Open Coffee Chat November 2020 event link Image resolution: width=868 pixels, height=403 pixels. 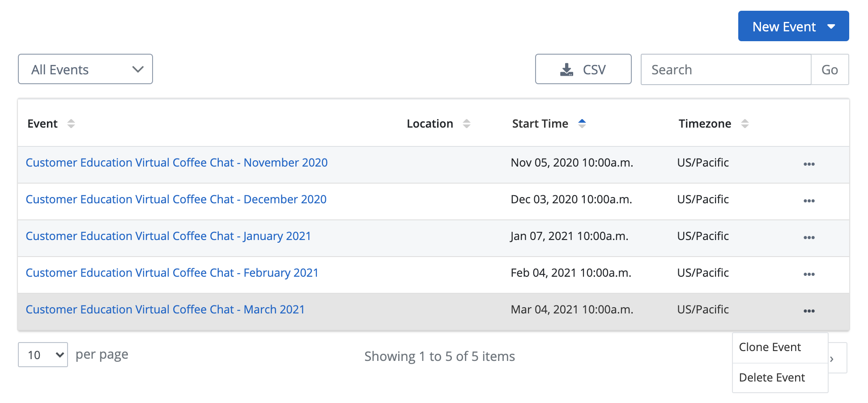click(177, 163)
